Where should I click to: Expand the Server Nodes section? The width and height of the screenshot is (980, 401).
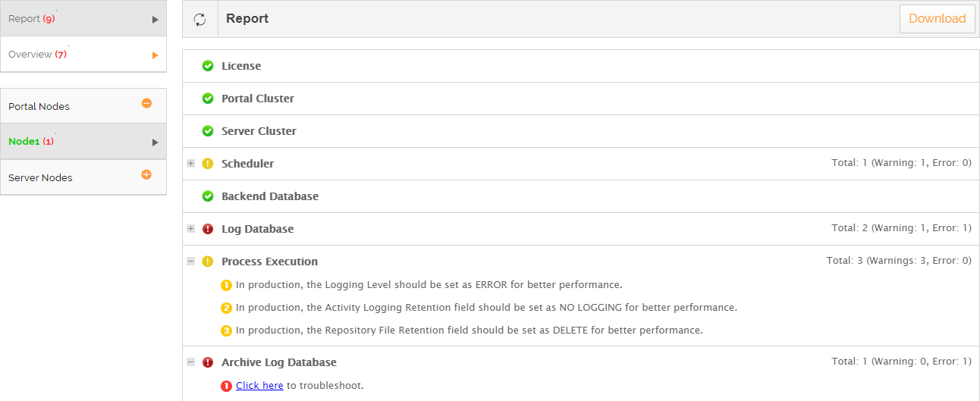147,174
